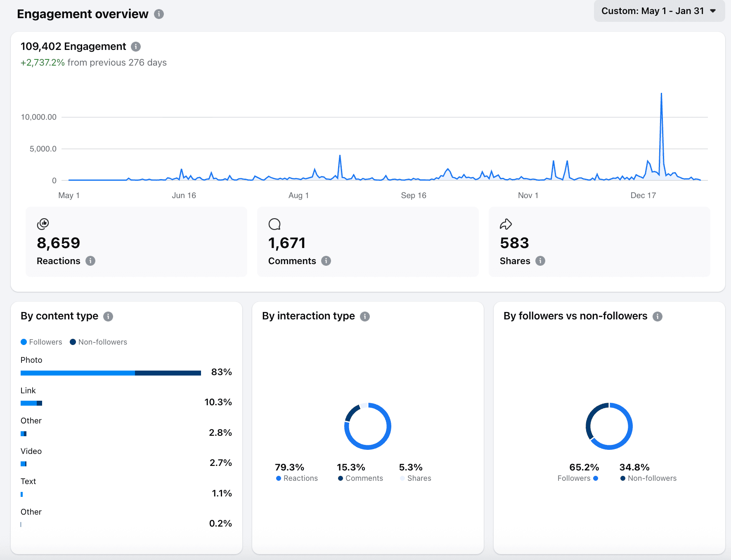Click the info icon next to Comments count
This screenshot has height=560, width=731.
(326, 261)
